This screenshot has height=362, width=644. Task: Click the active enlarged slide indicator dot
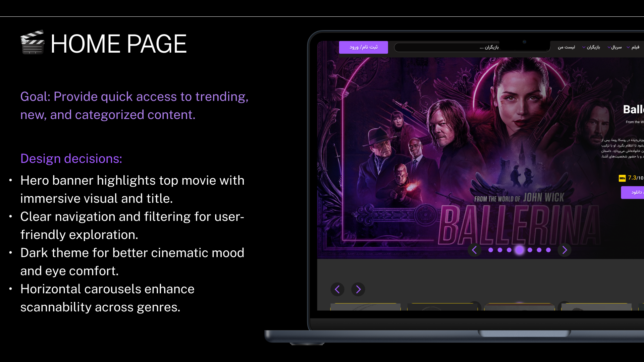click(x=520, y=250)
